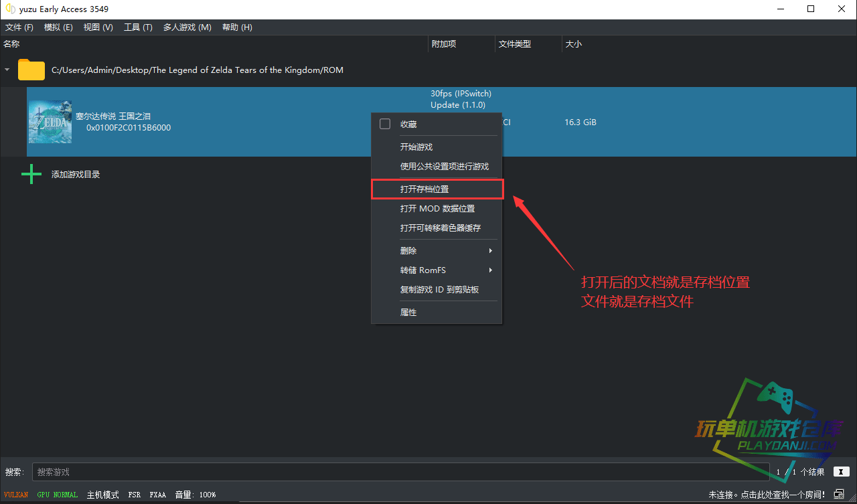This screenshot has width=857, height=504.
Task: Click the 1 / 1 个结果 results count
Action: coord(800,472)
